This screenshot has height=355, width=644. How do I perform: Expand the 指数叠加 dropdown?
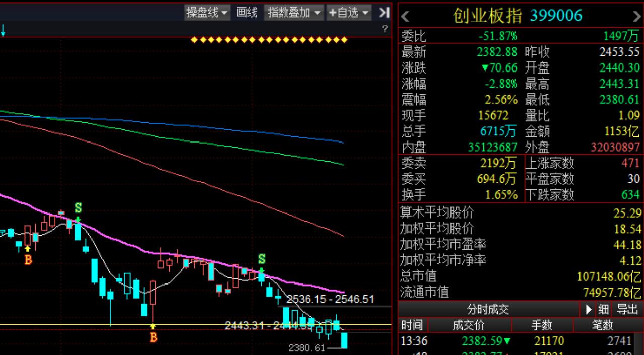(294, 13)
